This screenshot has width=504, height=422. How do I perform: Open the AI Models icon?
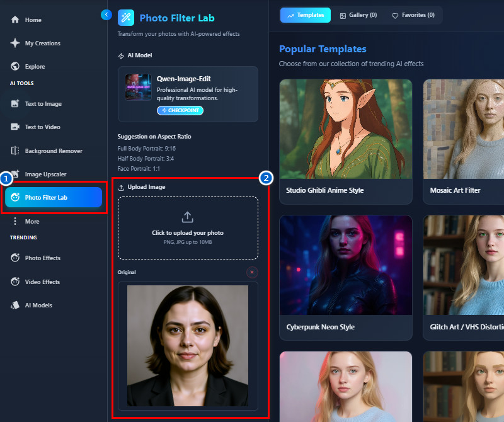coord(15,305)
